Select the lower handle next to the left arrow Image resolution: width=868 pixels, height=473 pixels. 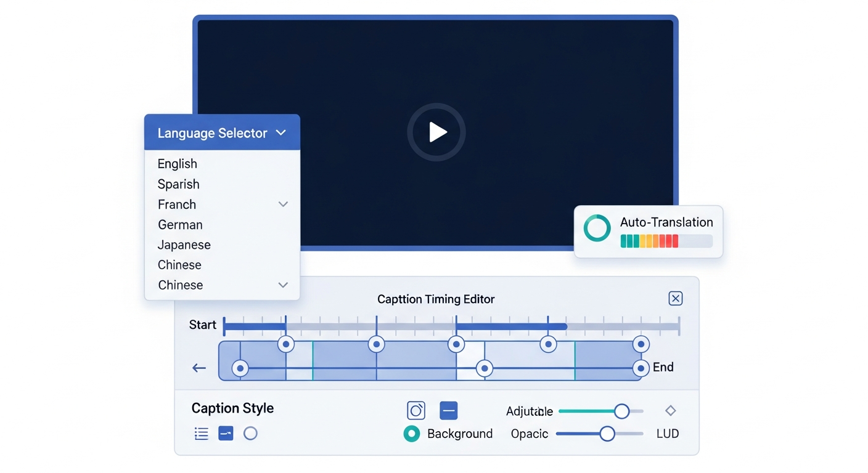(240, 369)
